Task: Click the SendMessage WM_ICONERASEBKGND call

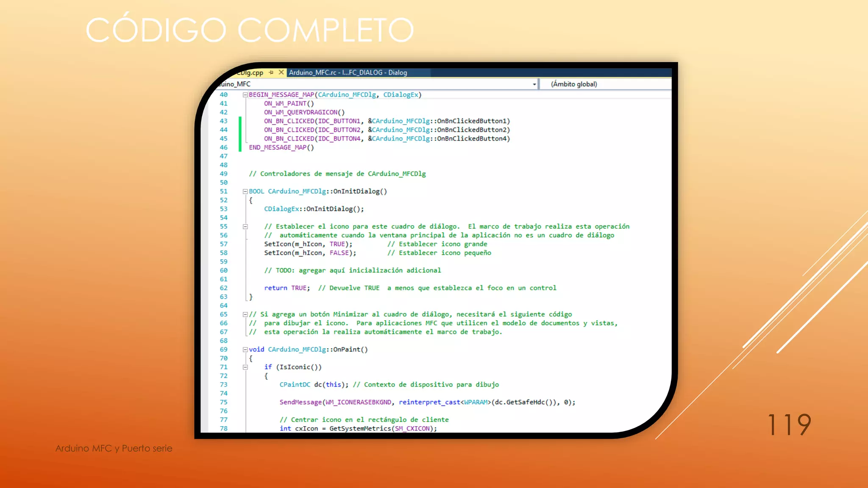Action: [x=427, y=402]
